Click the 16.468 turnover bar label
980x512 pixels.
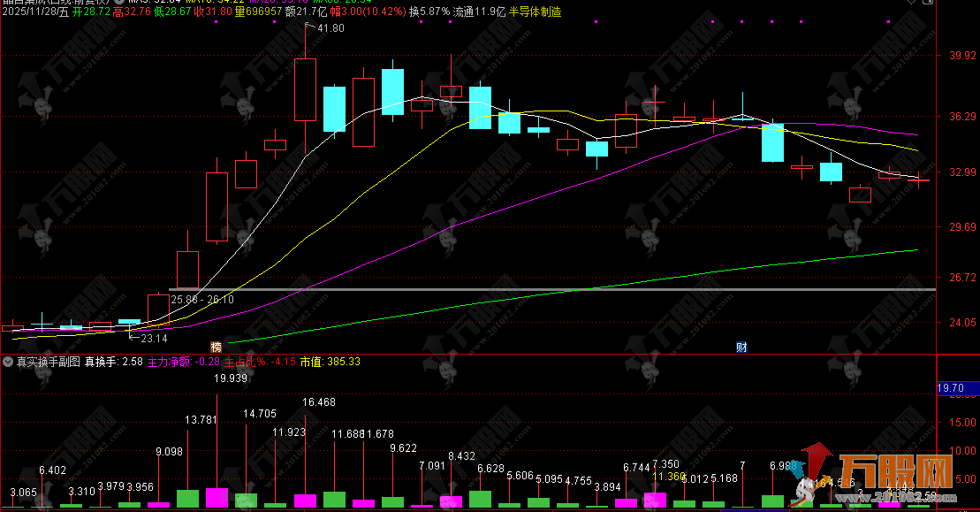[x=319, y=402]
